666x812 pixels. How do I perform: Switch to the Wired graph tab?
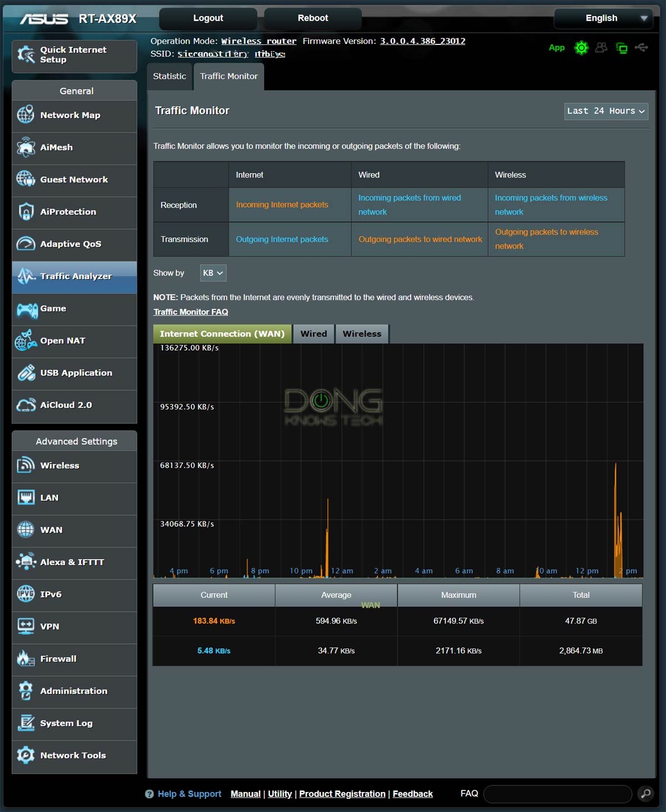[314, 334]
